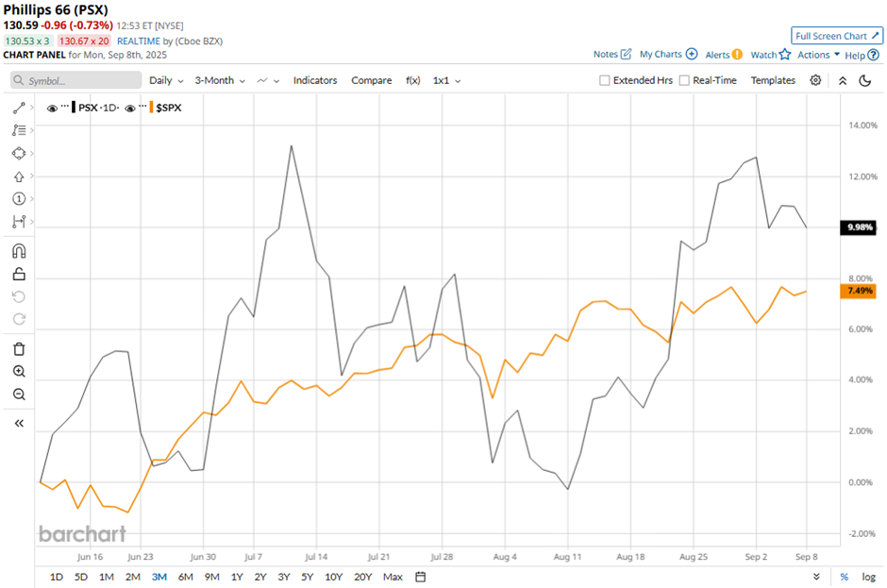Select the 3M time range
Screen dimensions: 887x588
pyautogui.click(x=159, y=577)
